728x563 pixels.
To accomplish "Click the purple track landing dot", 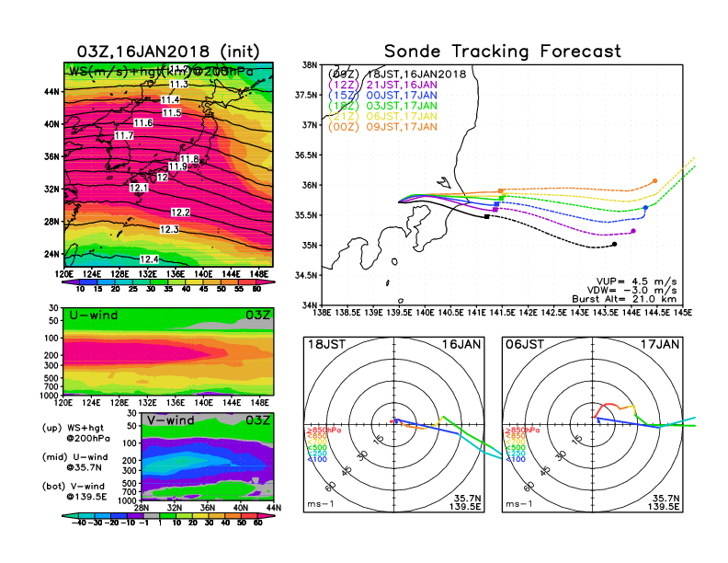I will pos(633,231).
